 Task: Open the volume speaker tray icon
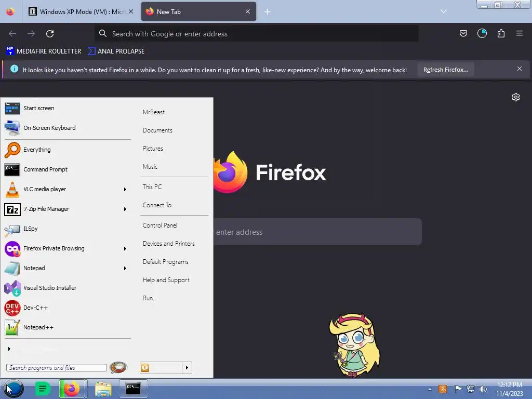[483, 389]
